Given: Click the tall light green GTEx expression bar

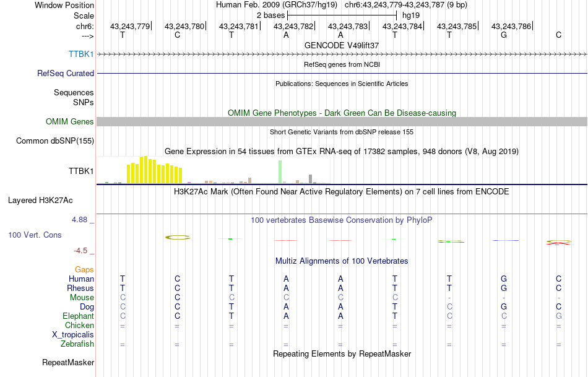Looking at the screenshot, I should 280,172.
